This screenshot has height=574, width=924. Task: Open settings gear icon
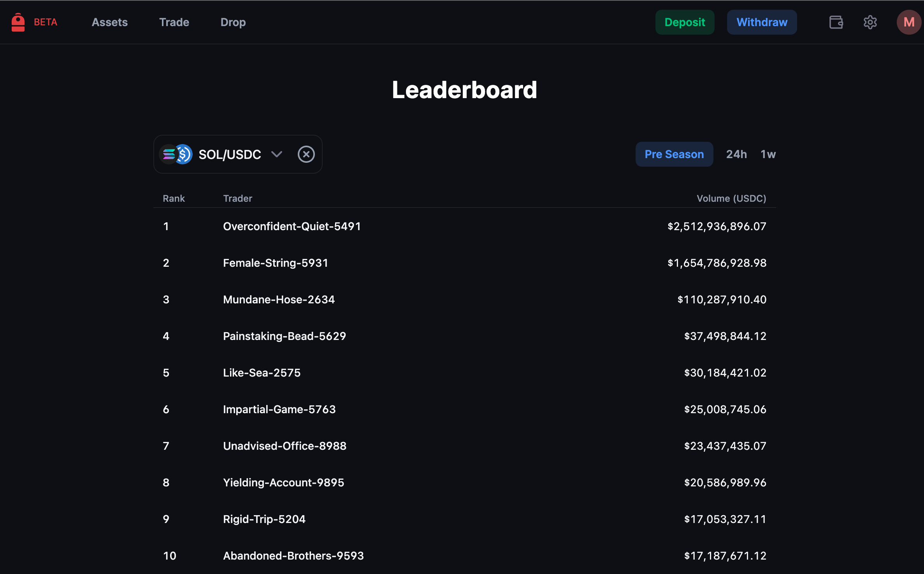coord(870,22)
